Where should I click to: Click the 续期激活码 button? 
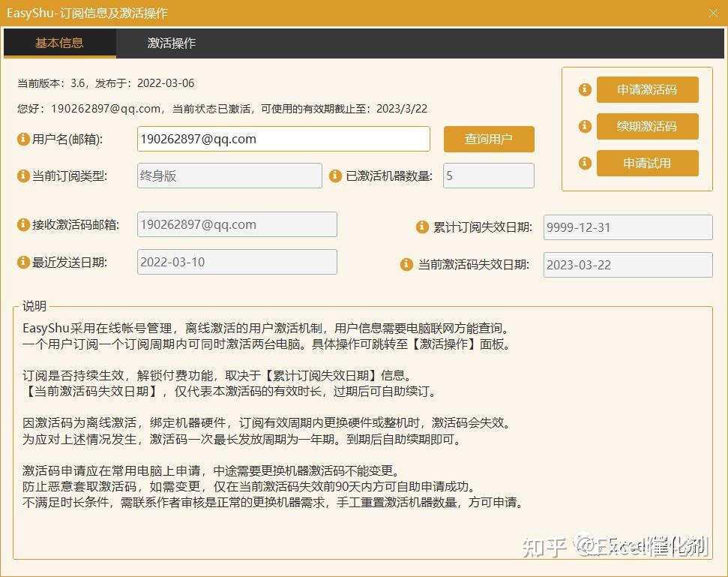[647, 126]
